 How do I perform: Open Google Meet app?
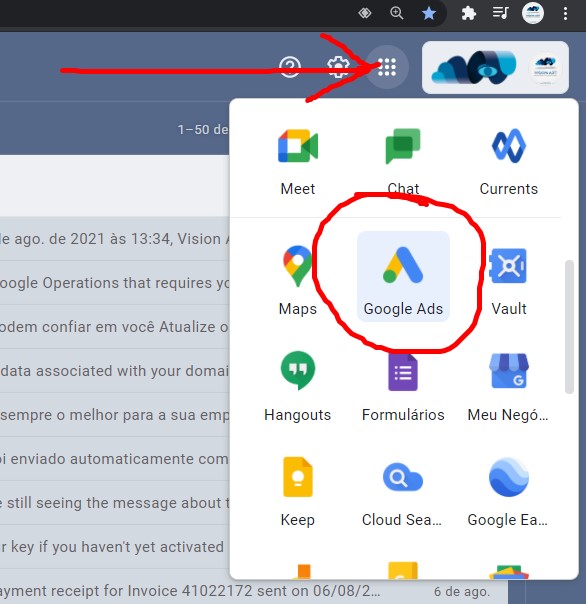(297, 162)
